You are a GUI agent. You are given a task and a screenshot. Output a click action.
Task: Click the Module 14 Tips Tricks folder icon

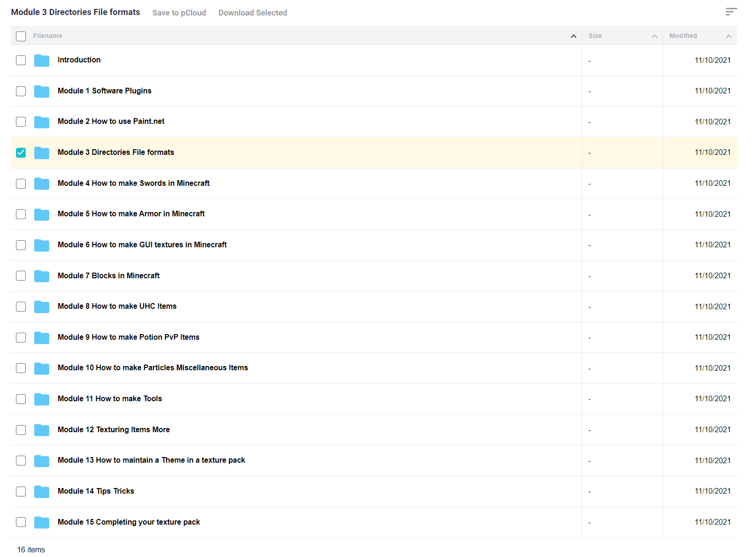[42, 492]
